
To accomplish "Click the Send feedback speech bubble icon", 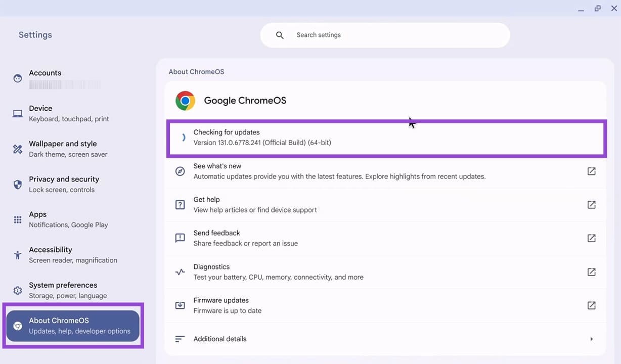I will [180, 238].
